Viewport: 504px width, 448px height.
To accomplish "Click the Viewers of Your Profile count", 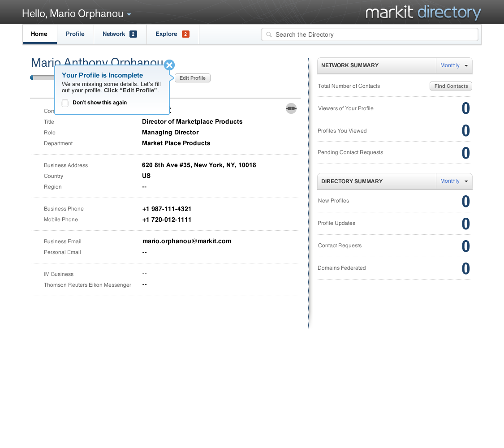I will pos(466,108).
